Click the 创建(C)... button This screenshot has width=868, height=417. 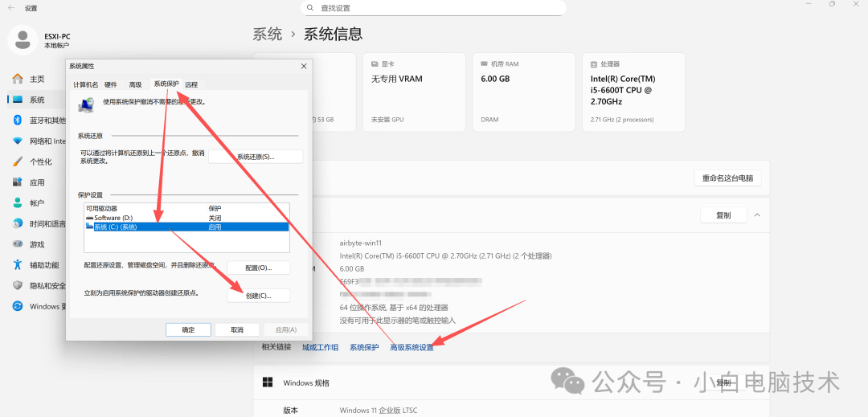[258, 296]
